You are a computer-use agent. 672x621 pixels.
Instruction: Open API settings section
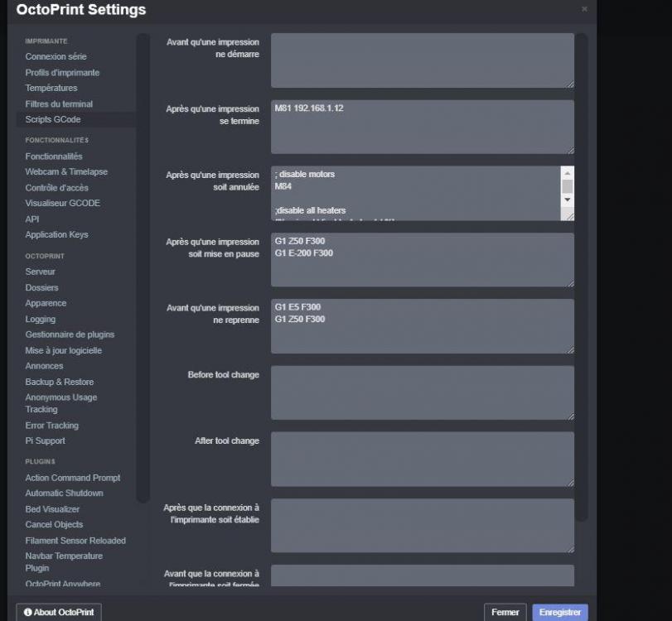click(32, 219)
